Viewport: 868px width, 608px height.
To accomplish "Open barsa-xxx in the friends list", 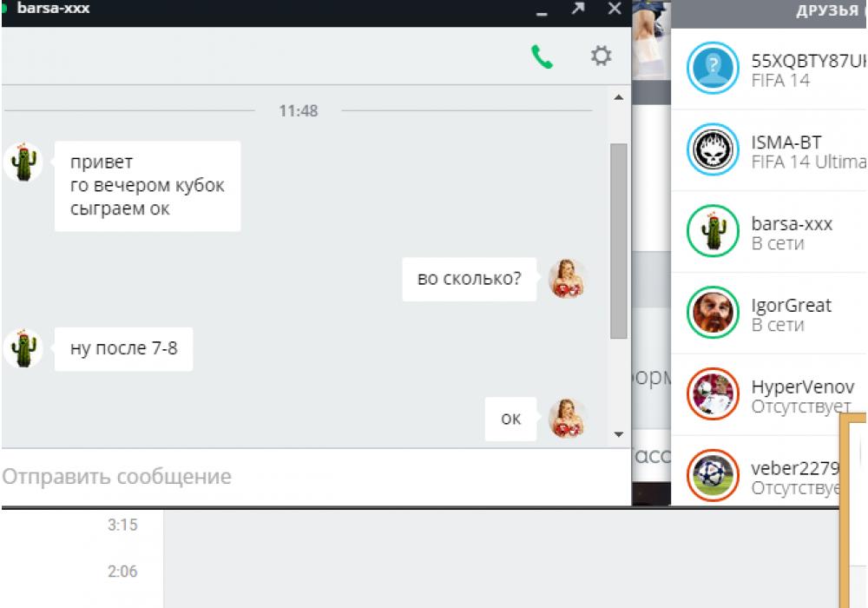I will [x=791, y=232].
